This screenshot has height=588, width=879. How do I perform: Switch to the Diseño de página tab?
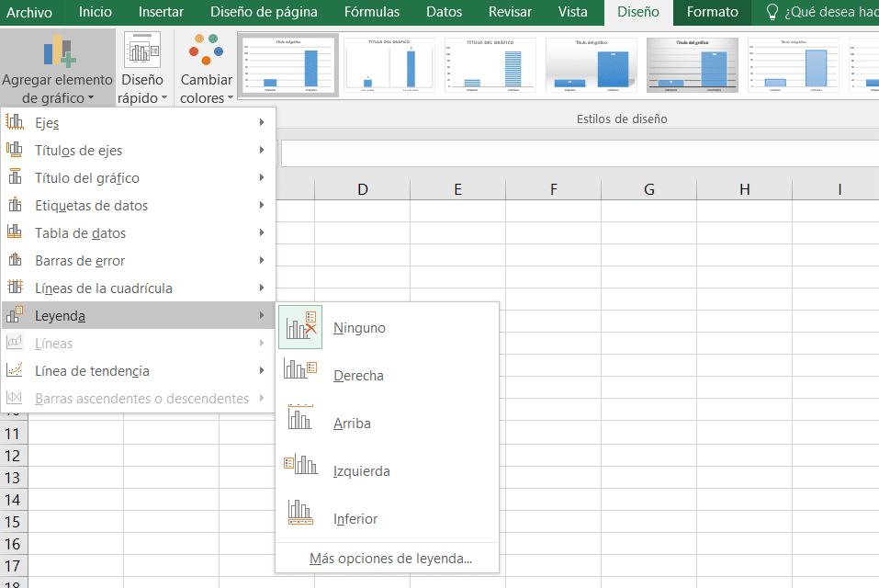pyautogui.click(x=264, y=12)
